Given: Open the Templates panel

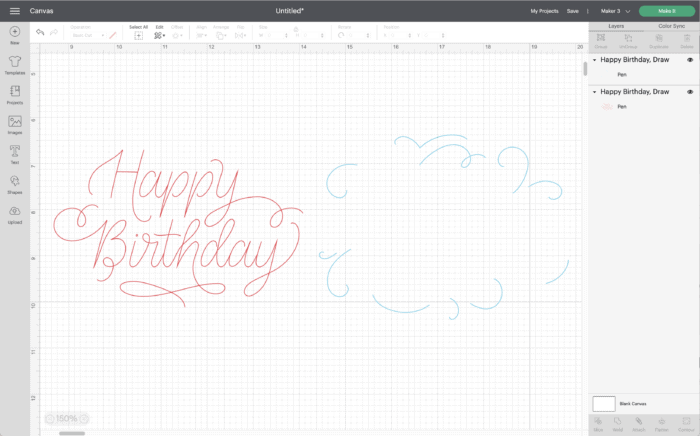Looking at the screenshot, I should pyautogui.click(x=15, y=64).
